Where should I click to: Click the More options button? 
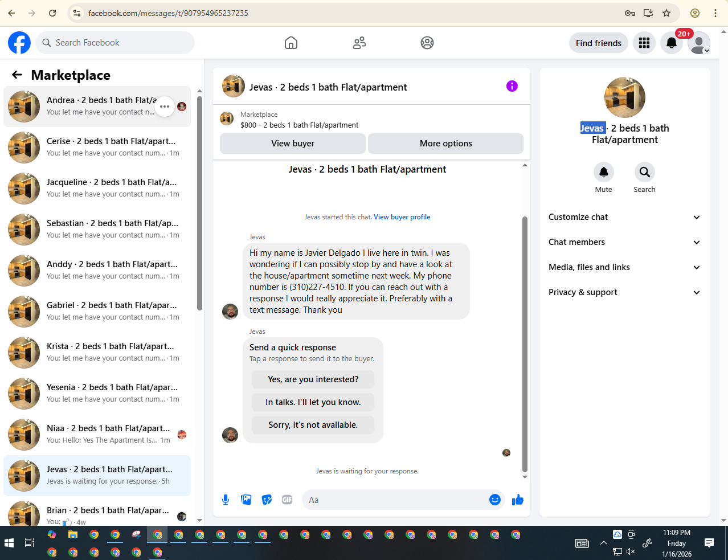tap(446, 144)
